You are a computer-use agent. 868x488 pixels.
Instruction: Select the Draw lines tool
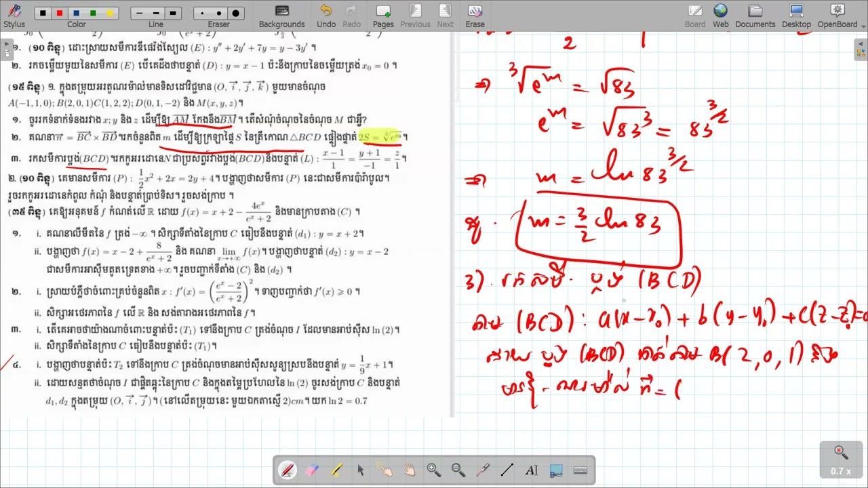pos(507,470)
